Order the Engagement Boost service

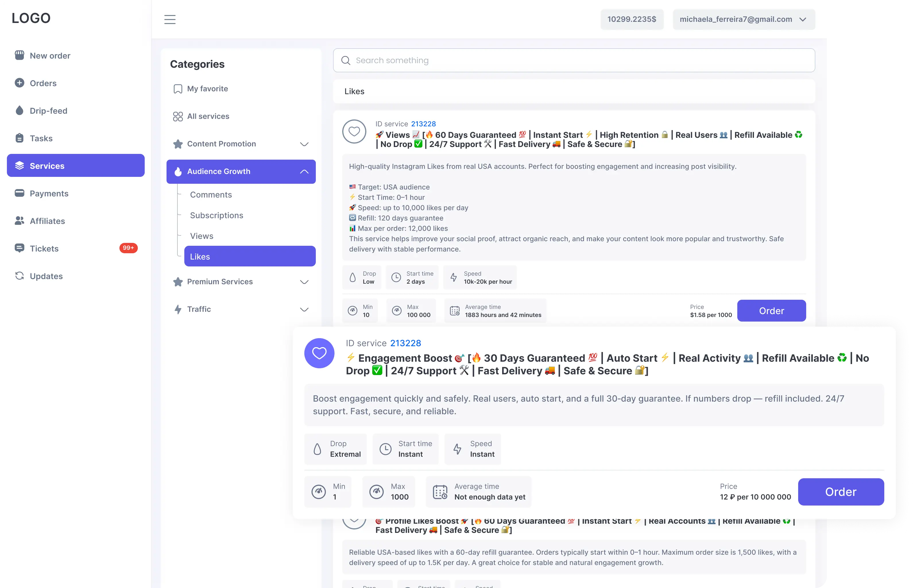[x=841, y=492]
